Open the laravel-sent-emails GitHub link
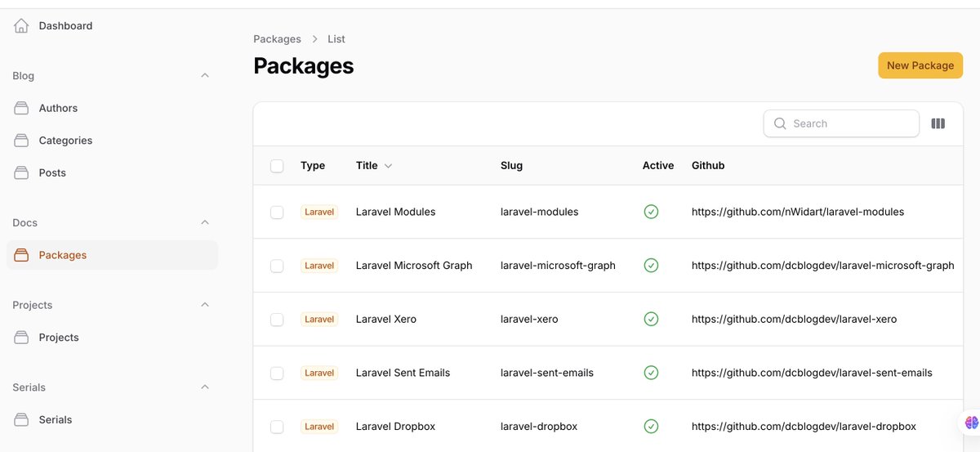980x452 pixels. point(811,374)
